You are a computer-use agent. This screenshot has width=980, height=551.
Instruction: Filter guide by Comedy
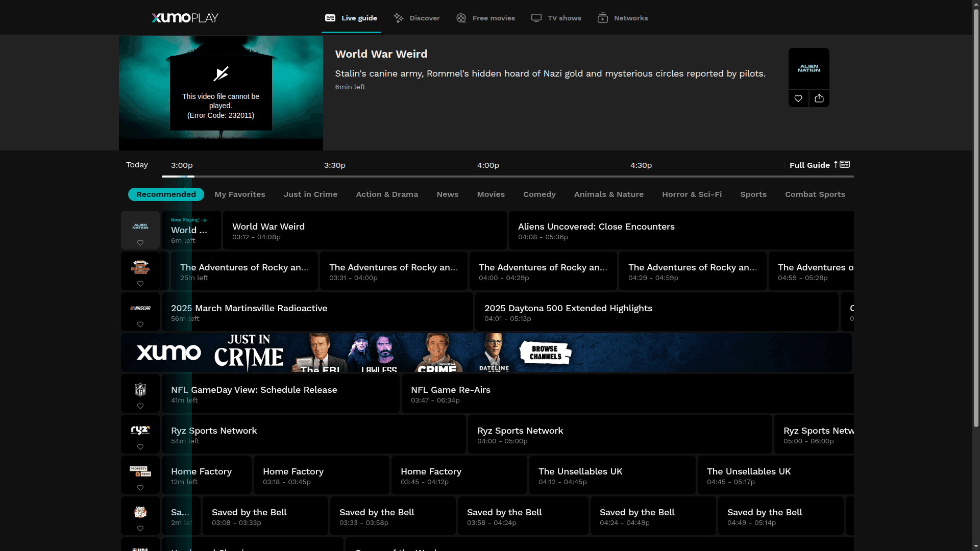pos(540,194)
